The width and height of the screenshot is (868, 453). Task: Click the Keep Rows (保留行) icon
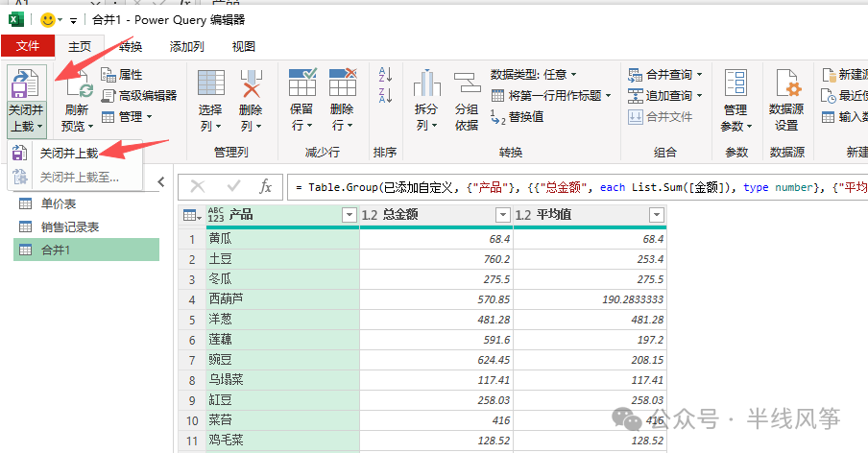pyautogui.click(x=302, y=83)
